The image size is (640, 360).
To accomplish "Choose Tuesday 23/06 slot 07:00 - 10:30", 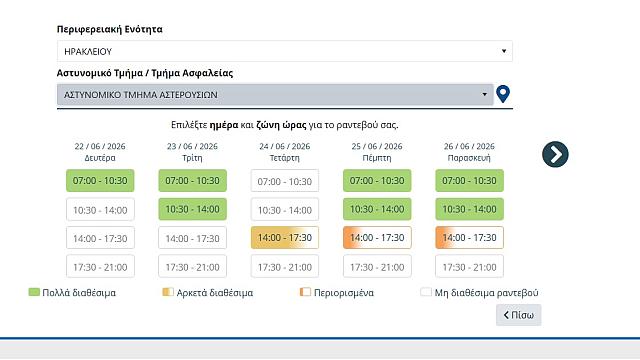I will pyautogui.click(x=192, y=180).
